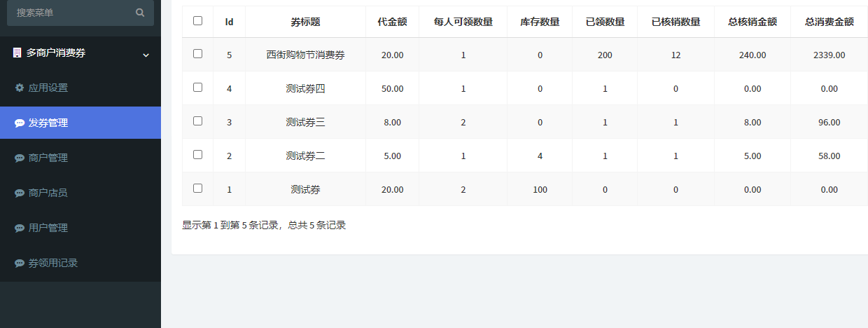Click the gear icon next to 应用设置
Viewport: 868px width, 328px height.
pos(20,88)
